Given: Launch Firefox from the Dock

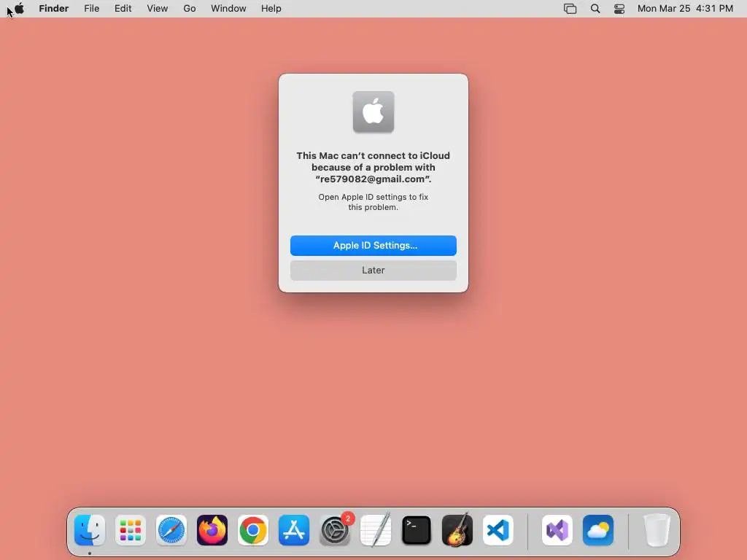Looking at the screenshot, I should pos(212,530).
